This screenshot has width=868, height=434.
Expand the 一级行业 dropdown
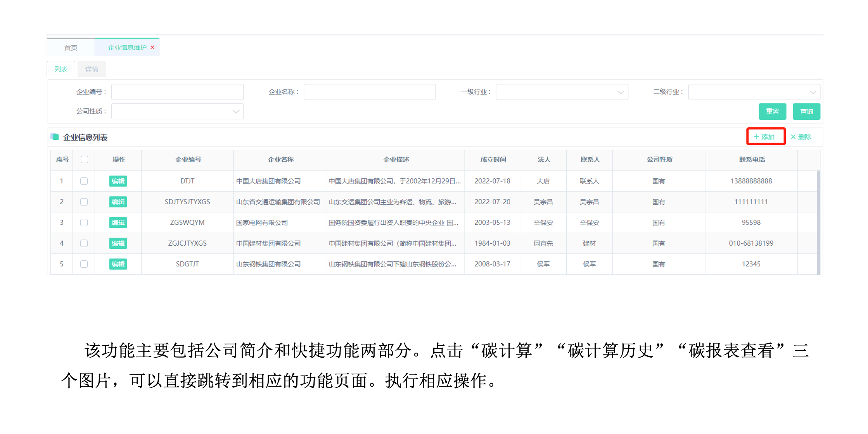pos(562,92)
